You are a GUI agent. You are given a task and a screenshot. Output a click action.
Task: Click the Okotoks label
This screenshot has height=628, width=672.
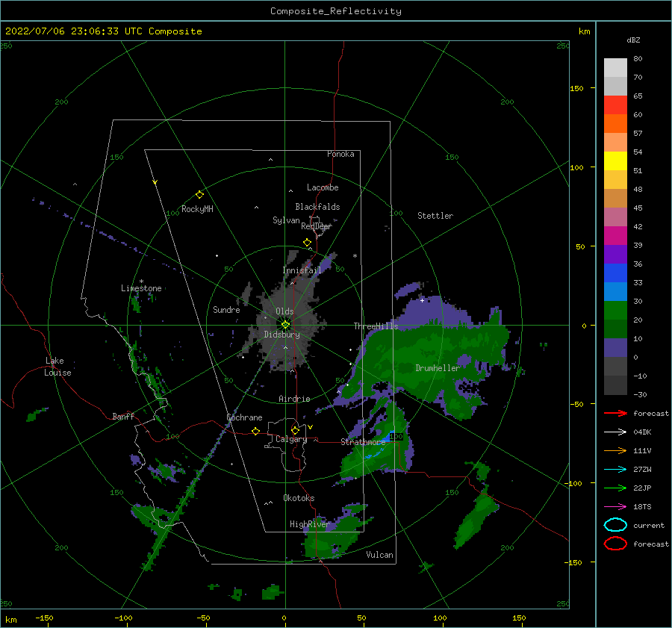click(299, 498)
